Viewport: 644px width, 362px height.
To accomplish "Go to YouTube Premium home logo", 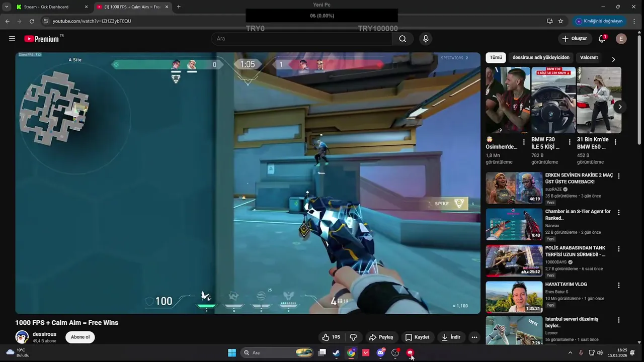I will [41, 39].
